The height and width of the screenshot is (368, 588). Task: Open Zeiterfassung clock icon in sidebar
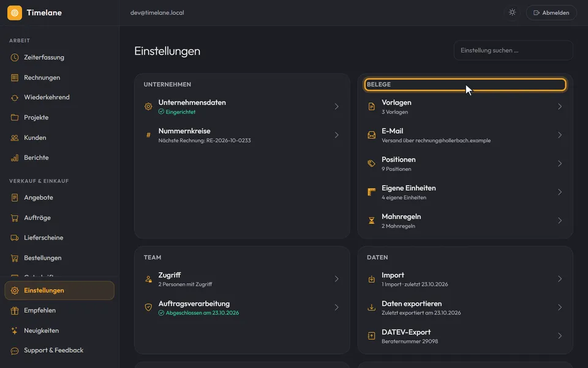click(15, 58)
